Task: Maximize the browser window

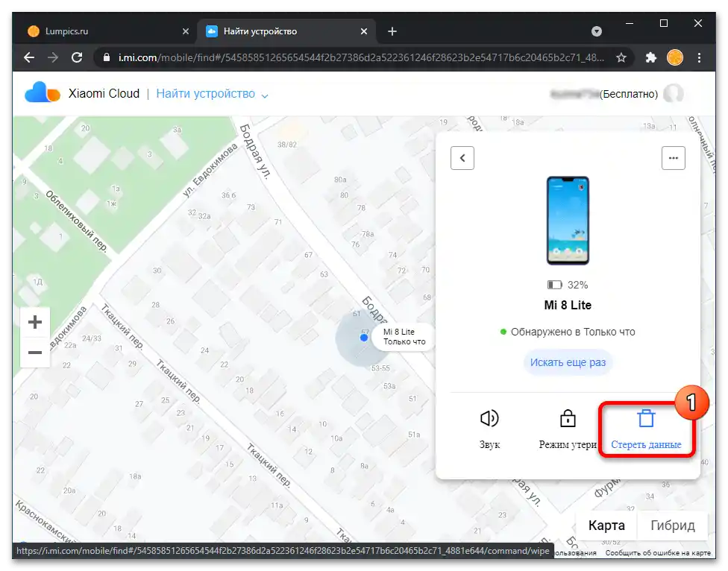Action: [x=664, y=23]
